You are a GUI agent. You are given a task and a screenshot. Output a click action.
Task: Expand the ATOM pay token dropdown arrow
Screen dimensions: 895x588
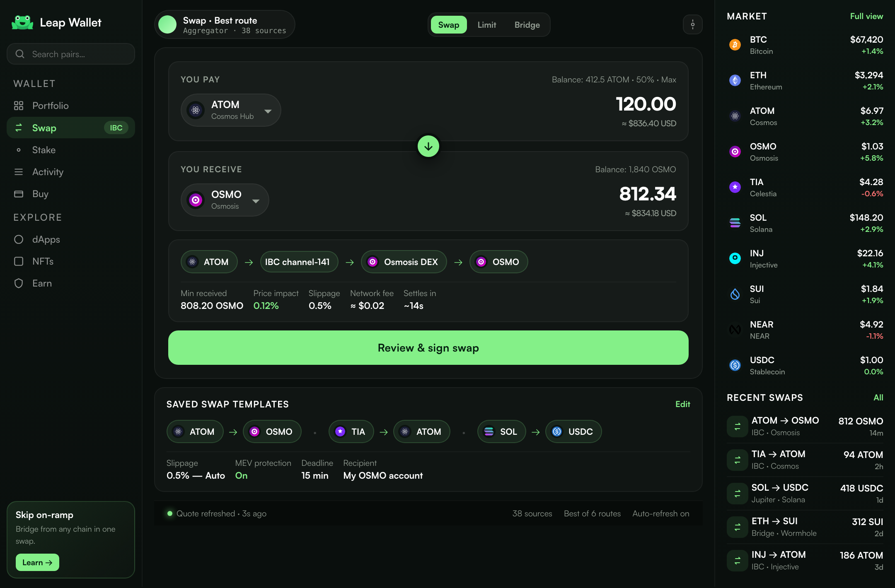[x=268, y=111]
